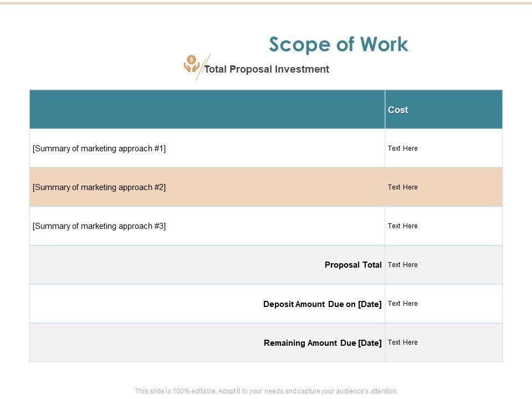Select the marketing approach #1 summary cell
The width and height of the screenshot is (532, 399).
(x=99, y=149)
